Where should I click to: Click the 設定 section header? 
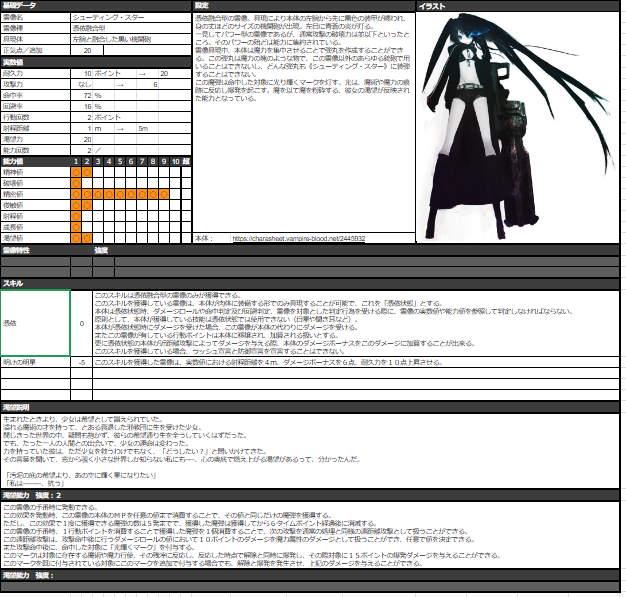(x=304, y=6)
